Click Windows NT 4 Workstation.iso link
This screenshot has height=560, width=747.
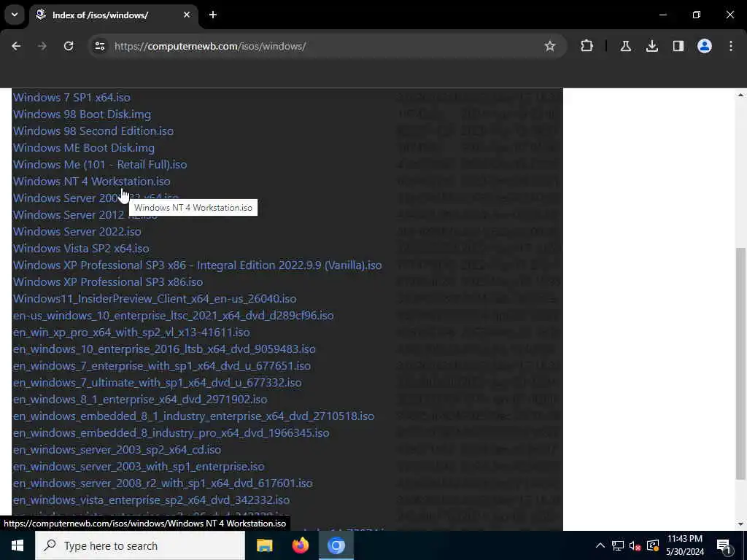(91, 181)
